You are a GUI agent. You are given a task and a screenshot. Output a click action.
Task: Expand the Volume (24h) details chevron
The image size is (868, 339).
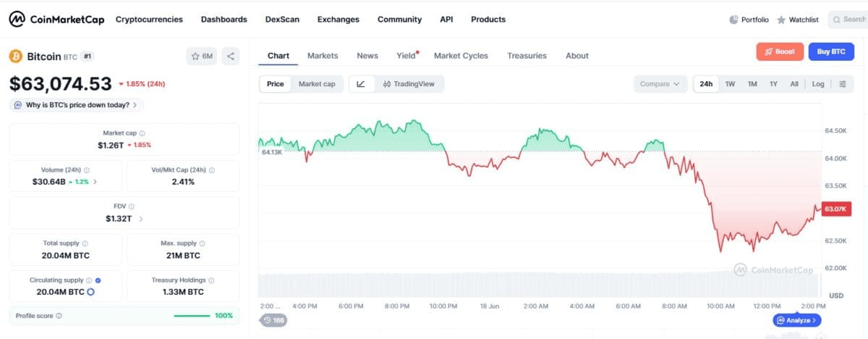(95, 182)
